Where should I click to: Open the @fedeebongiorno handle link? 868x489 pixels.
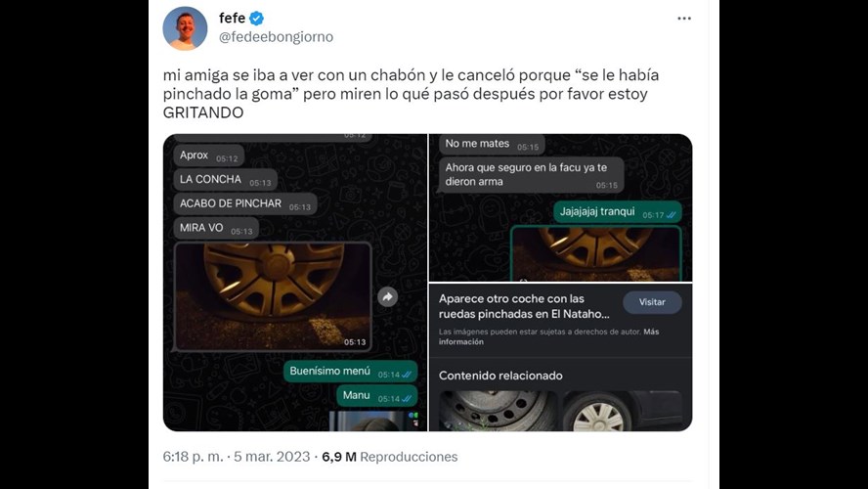pyautogui.click(x=277, y=37)
